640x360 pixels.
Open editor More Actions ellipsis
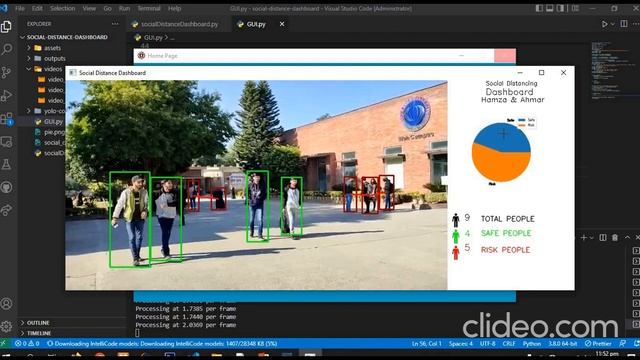pos(636,24)
